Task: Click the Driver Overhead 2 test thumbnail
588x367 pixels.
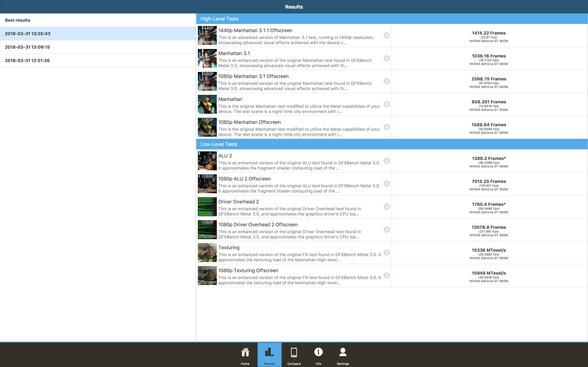Action: tap(207, 207)
